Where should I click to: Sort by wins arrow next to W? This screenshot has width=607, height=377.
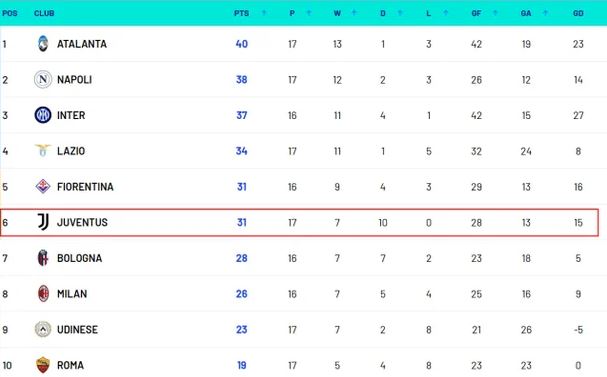pos(354,13)
